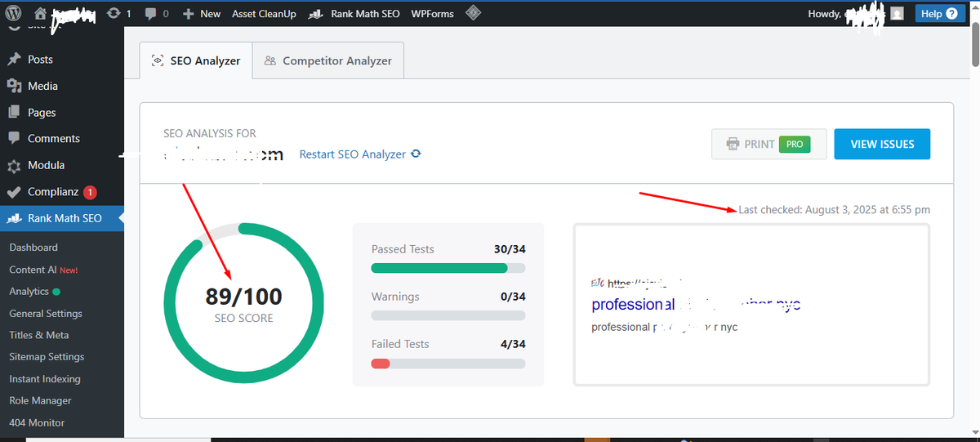Click the 0/34 warnings count
The image size is (980, 442).
pyautogui.click(x=513, y=297)
